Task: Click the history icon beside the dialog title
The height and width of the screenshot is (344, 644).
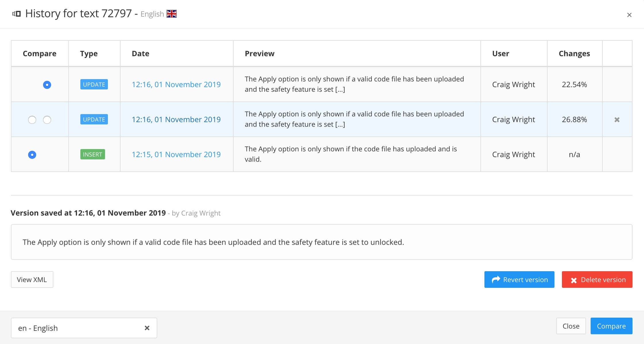Action: (16, 13)
